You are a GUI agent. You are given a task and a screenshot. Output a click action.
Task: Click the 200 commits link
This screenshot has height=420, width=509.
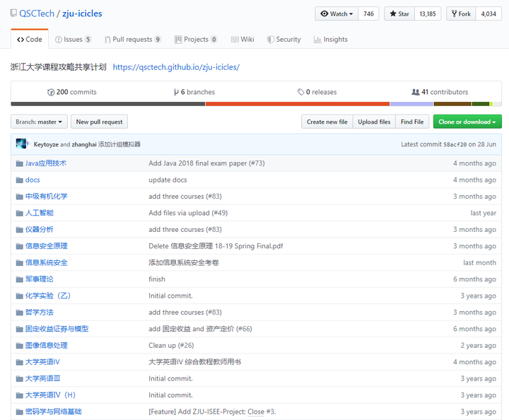pos(72,92)
